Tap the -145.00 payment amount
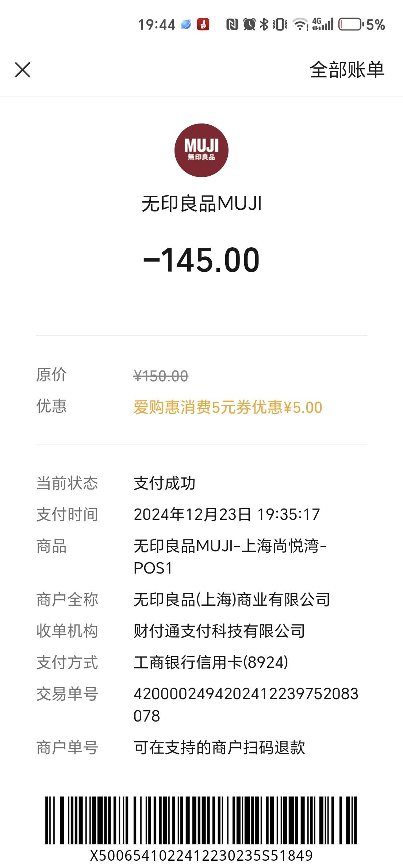Screen dimensions: 403x868 tap(201, 260)
